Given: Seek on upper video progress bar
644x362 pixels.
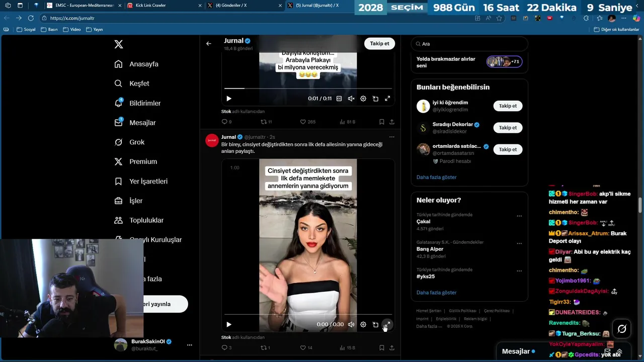Looking at the screenshot, I should [x=308, y=88].
